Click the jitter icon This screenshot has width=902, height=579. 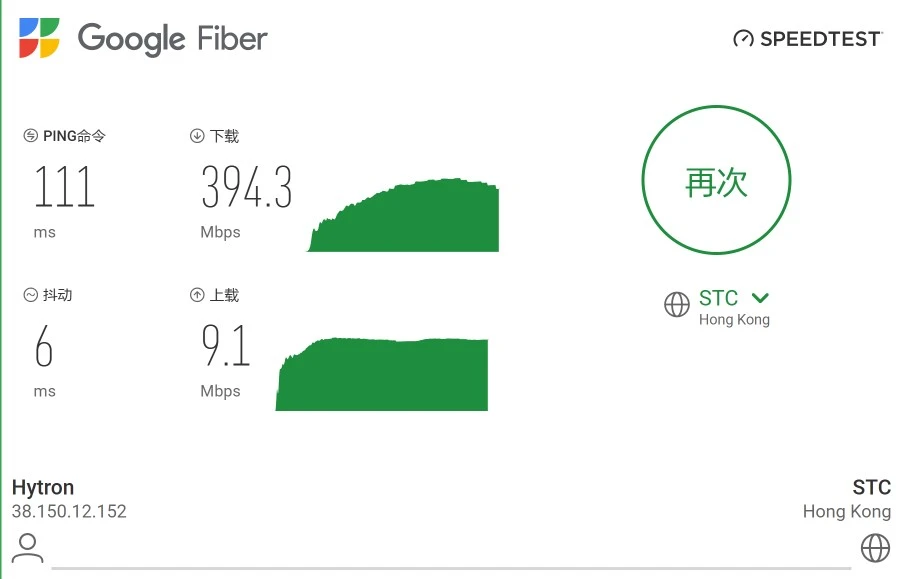(31, 295)
